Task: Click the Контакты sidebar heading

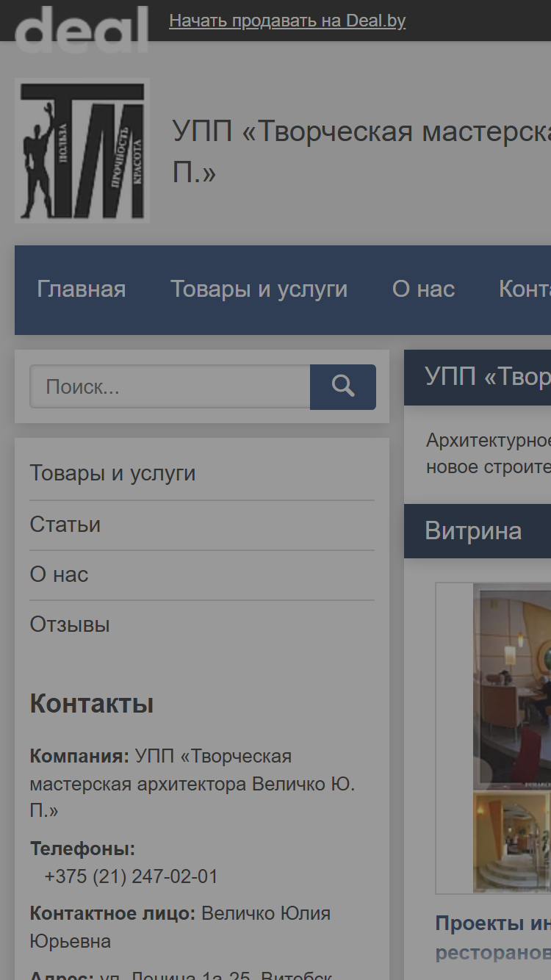Action: pyautogui.click(x=92, y=704)
